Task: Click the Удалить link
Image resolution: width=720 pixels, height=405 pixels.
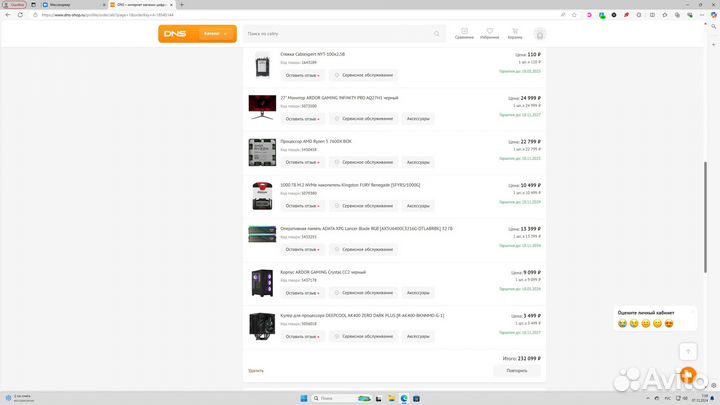Action: [x=256, y=370]
